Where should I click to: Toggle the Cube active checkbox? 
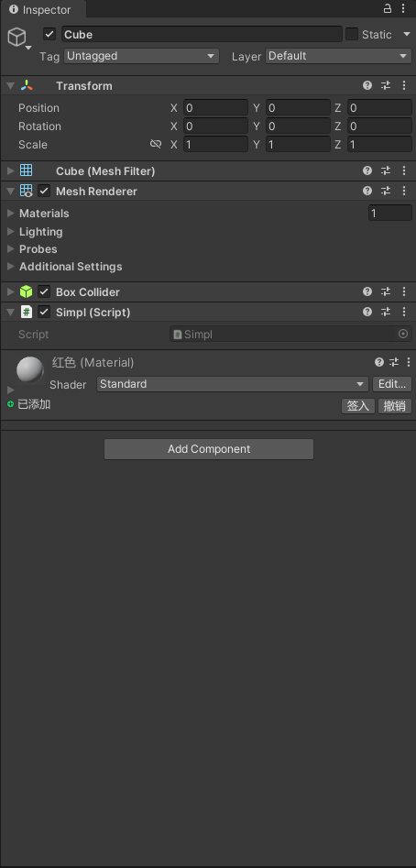(x=49, y=34)
